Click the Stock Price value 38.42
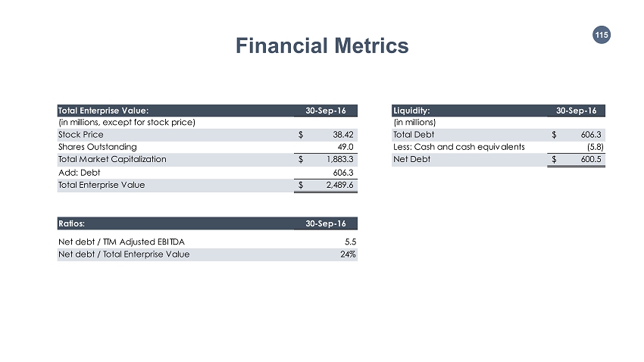644x362 pixels. pyautogui.click(x=344, y=135)
